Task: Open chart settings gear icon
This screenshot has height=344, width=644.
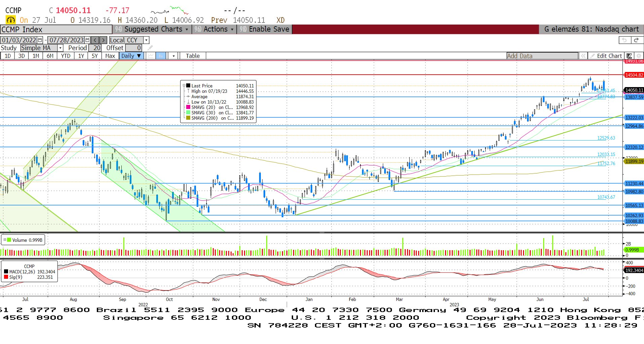Action: click(x=639, y=56)
